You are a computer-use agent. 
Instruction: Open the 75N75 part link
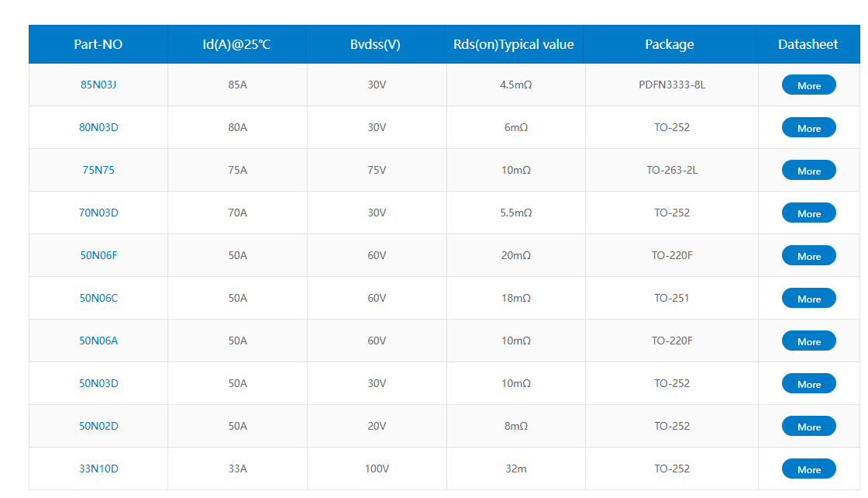(98, 170)
